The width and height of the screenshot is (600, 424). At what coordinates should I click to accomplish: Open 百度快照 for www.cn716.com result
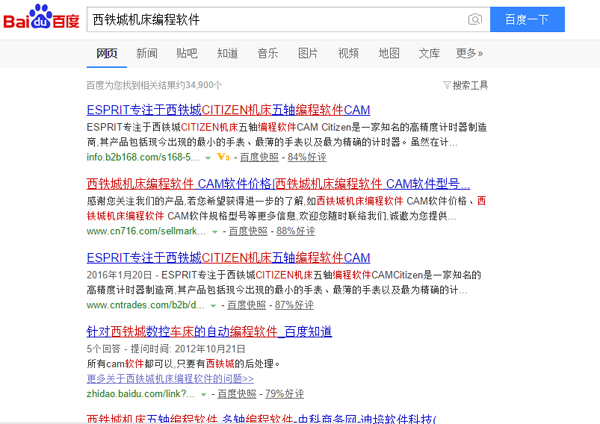click(x=248, y=231)
